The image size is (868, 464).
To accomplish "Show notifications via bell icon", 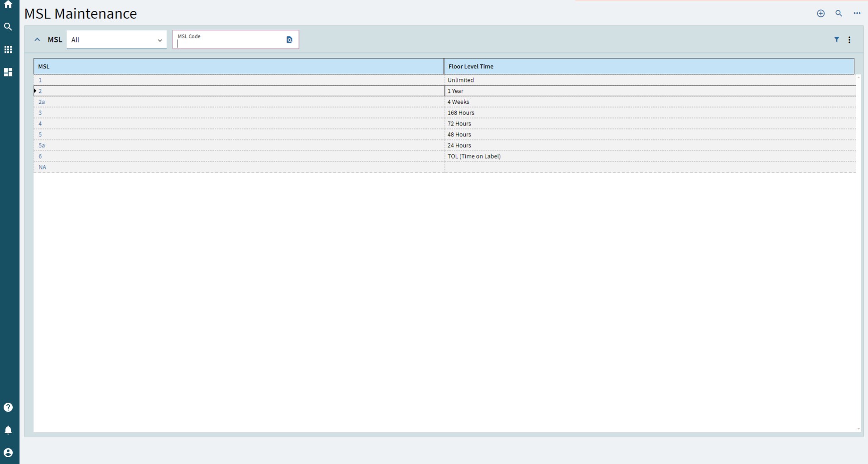I will coord(8,430).
